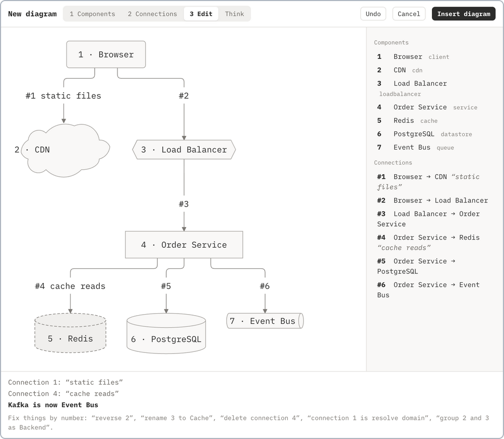Click Insert diagram button

(464, 14)
